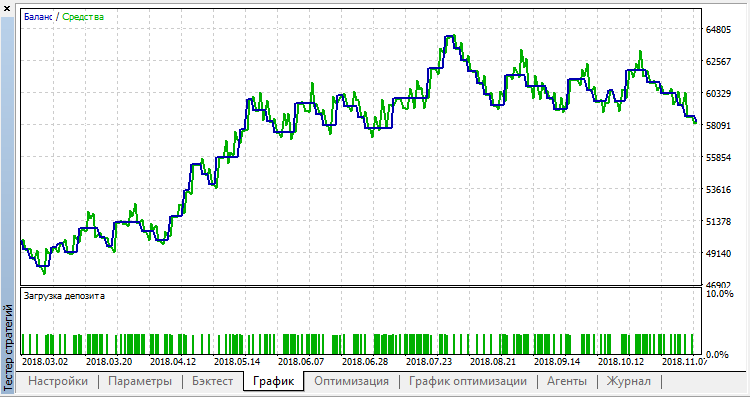Click the 53616 axis value

pyautogui.click(x=718, y=189)
